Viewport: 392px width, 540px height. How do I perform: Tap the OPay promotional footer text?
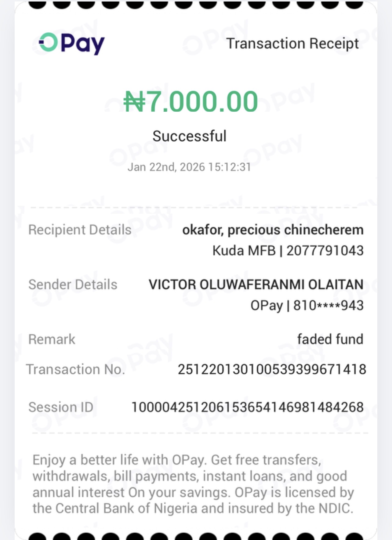(x=193, y=484)
